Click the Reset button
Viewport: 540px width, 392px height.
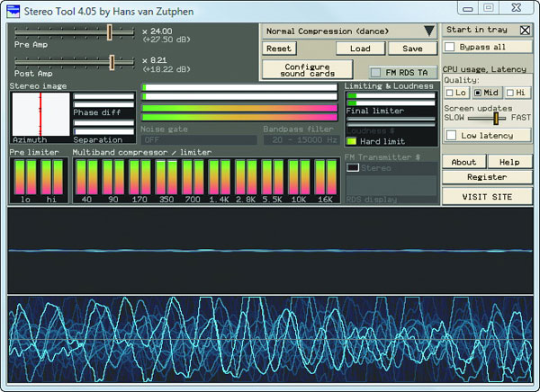279,49
